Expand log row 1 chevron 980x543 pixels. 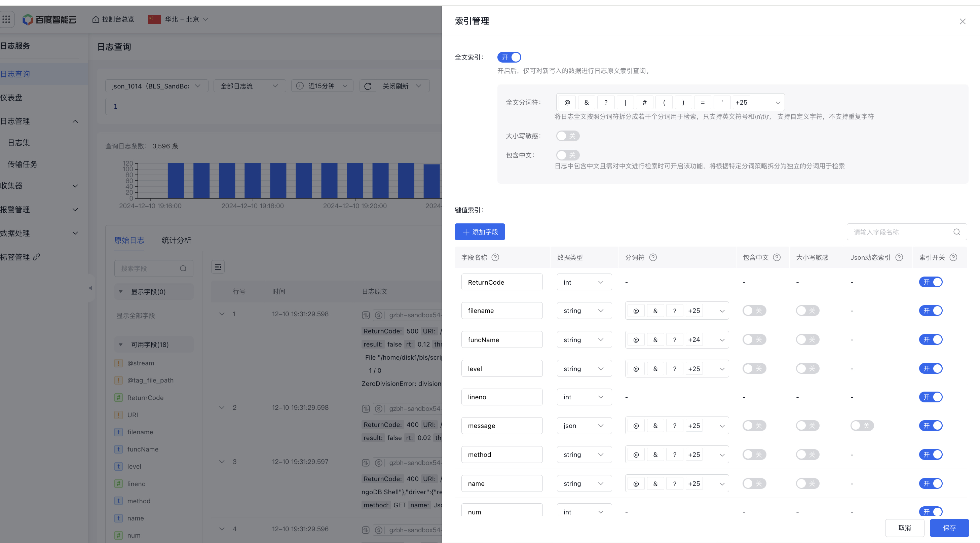click(222, 314)
